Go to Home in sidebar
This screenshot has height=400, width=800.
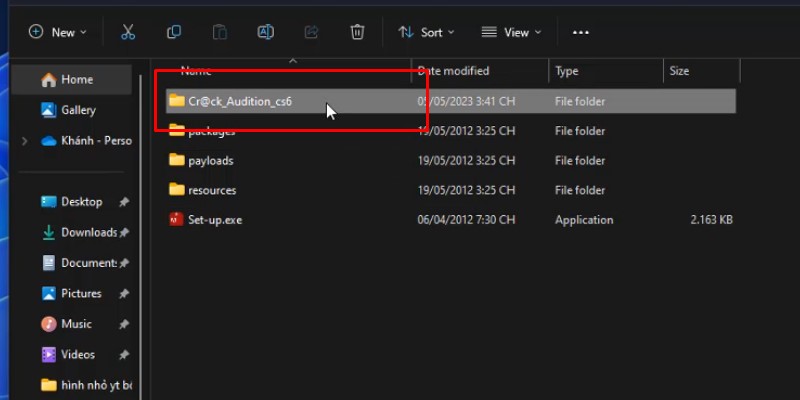coord(76,80)
